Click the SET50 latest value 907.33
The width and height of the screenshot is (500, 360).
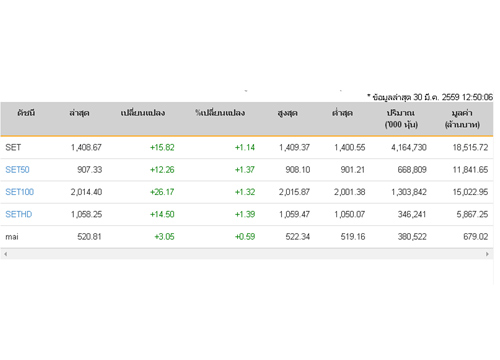(x=90, y=170)
